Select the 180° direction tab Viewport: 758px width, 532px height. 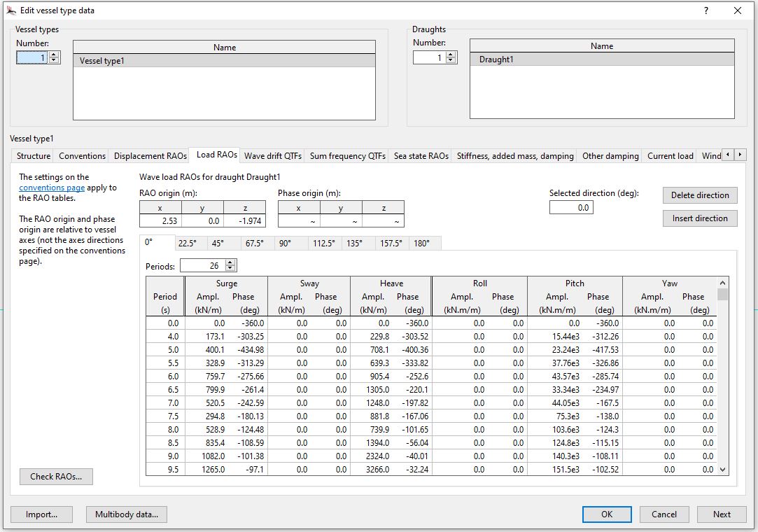425,244
